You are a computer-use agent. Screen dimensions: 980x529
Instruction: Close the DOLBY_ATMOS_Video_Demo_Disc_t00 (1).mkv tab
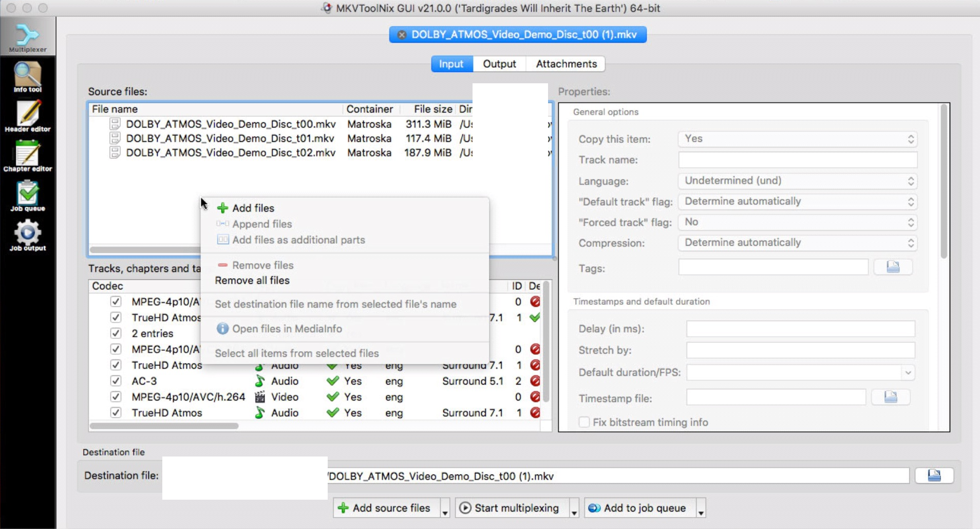pos(402,34)
